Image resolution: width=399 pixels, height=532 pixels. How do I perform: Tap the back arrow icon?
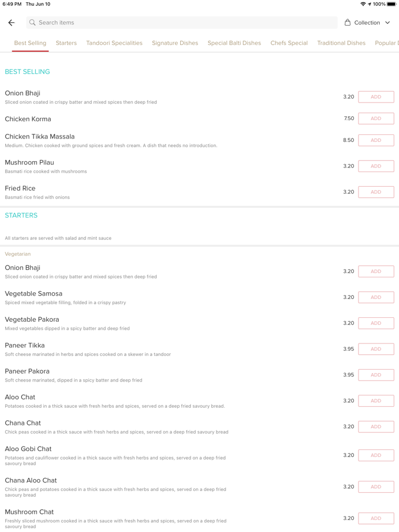click(11, 23)
